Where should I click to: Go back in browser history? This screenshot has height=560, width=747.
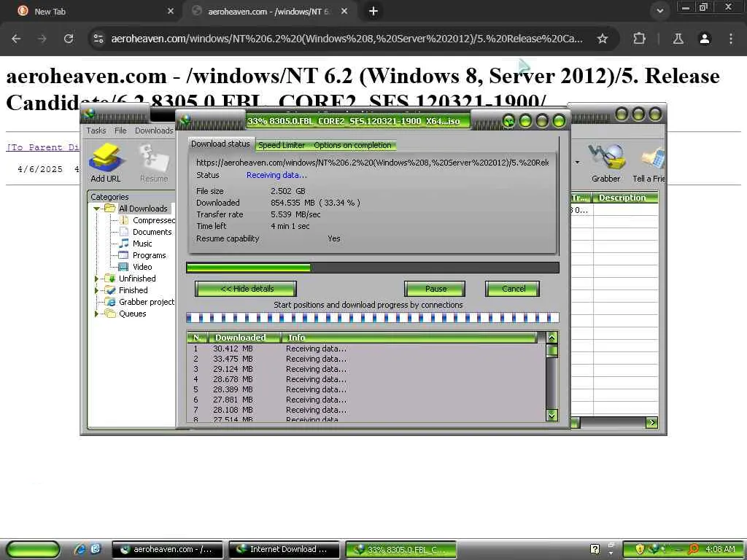pyautogui.click(x=16, y=39)
